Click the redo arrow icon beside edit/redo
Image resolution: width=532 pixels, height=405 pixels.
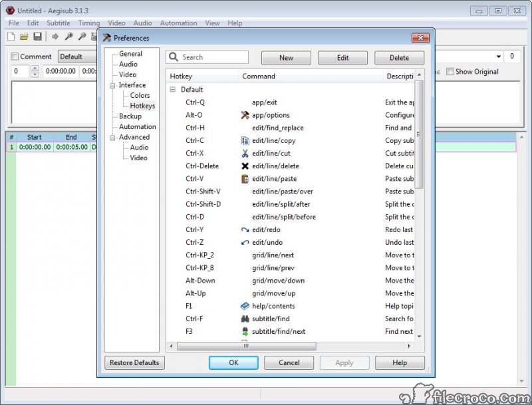coord(245,229)
